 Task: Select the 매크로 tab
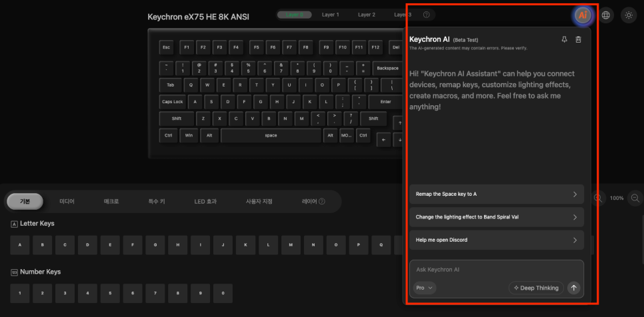click(x=111, y=201)
